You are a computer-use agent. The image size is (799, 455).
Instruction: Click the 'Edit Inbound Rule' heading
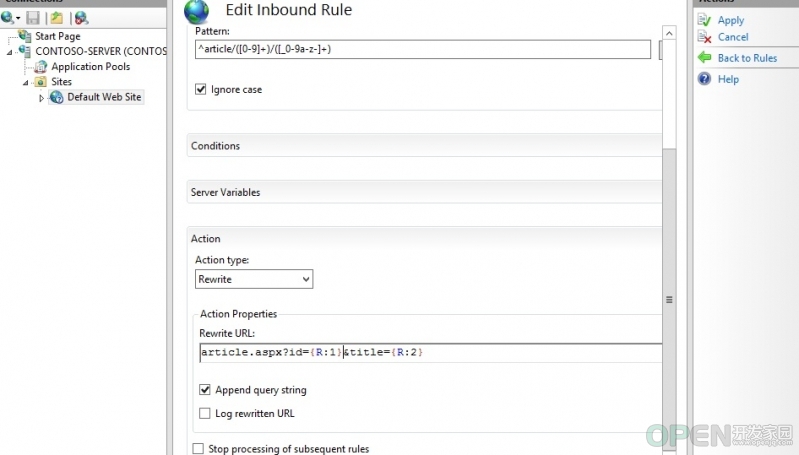click(x=288, y=10)
